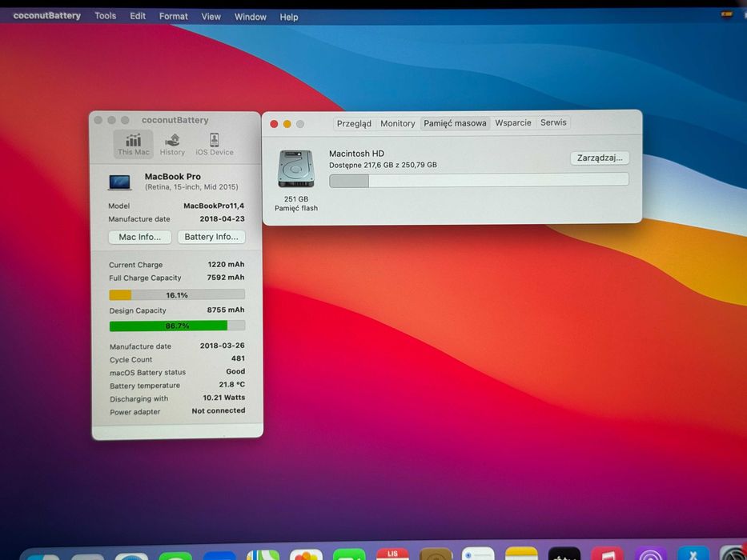The height and width of the screenshot is (560, 747).
Task: Click the 'Dostępne 217,6 GB z 250,79 GB' text
Action: click(383, 165)
